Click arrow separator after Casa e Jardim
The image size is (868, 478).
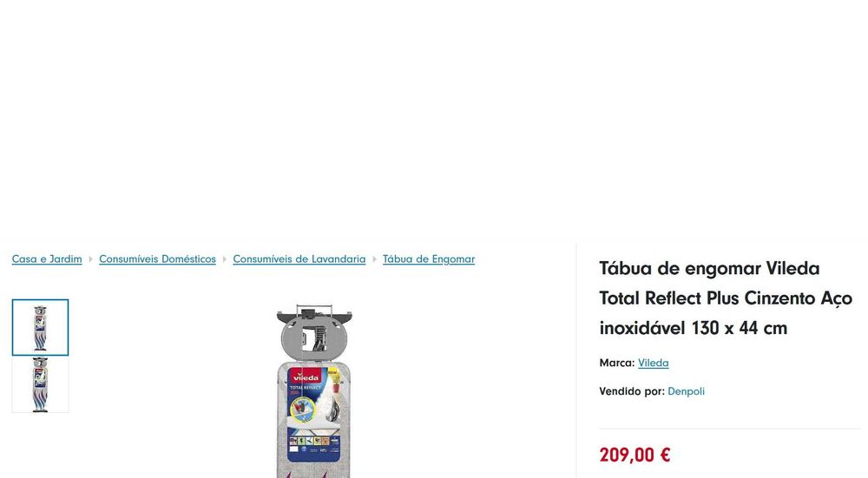click(x=90, y=259)
